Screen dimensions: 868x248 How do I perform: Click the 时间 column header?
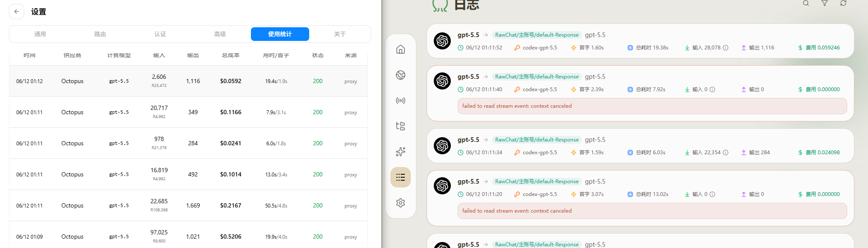pos(29,55)
